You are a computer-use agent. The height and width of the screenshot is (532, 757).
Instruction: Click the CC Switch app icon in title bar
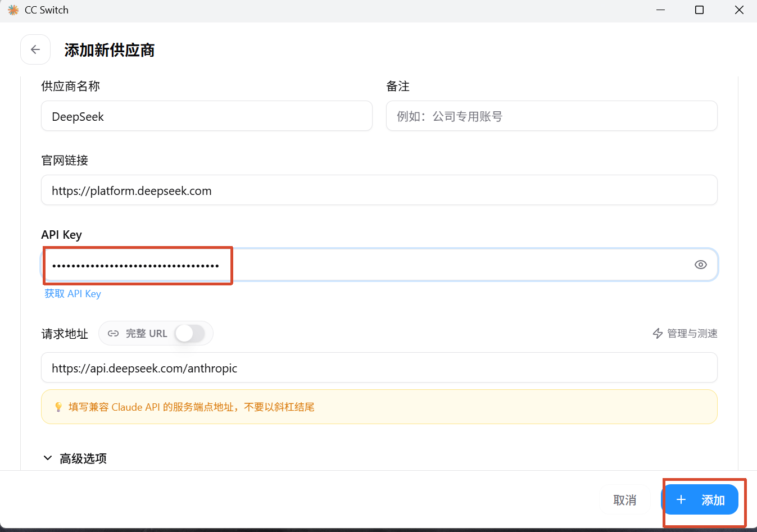[13, 10]
